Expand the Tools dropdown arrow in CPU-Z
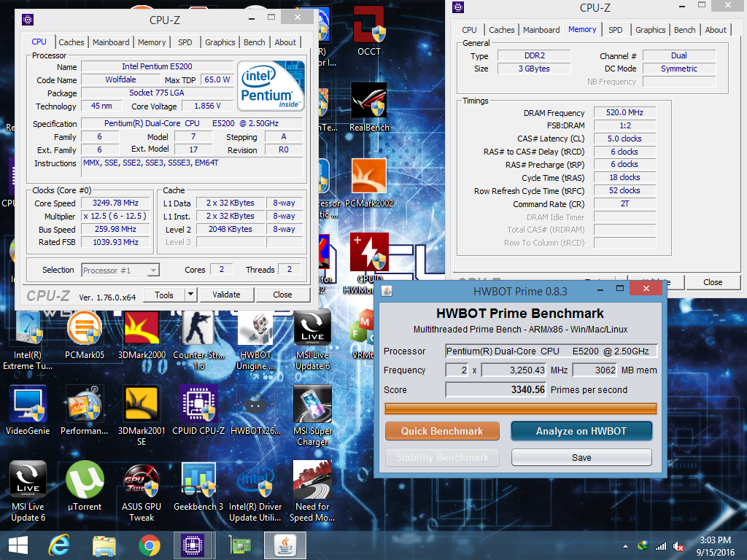The width and height of the screenshot is (747, 560). [190, 295]
